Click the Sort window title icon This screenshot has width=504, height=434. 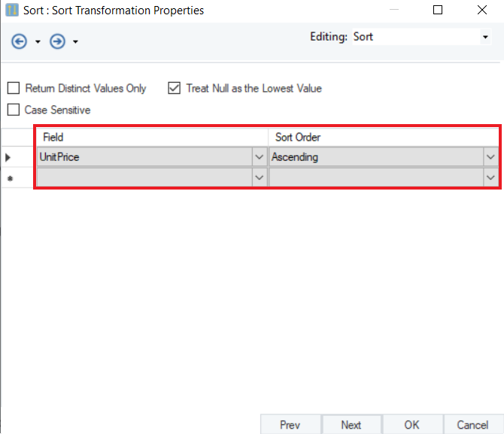12,11
